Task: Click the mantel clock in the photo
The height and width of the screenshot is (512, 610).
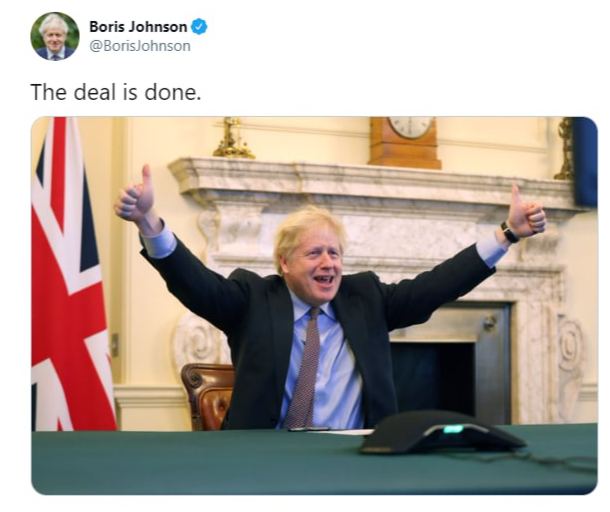Action: tap(405, 142)
